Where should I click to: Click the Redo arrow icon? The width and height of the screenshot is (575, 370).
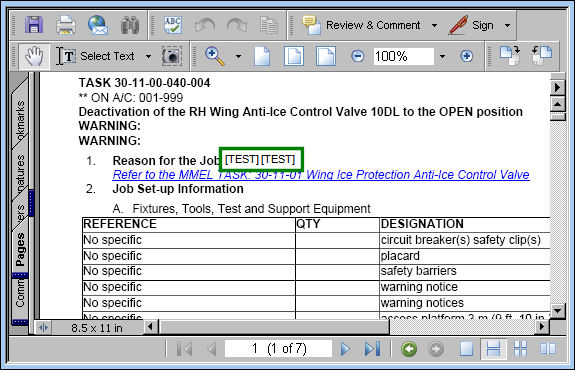coord(237,25)
